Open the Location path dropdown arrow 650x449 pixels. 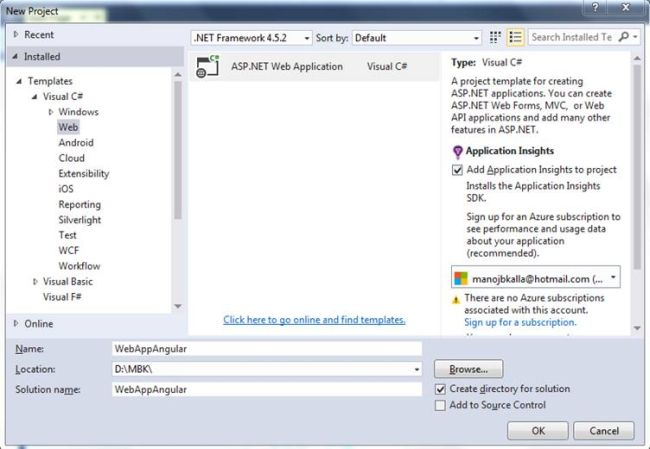click(417, 369)
